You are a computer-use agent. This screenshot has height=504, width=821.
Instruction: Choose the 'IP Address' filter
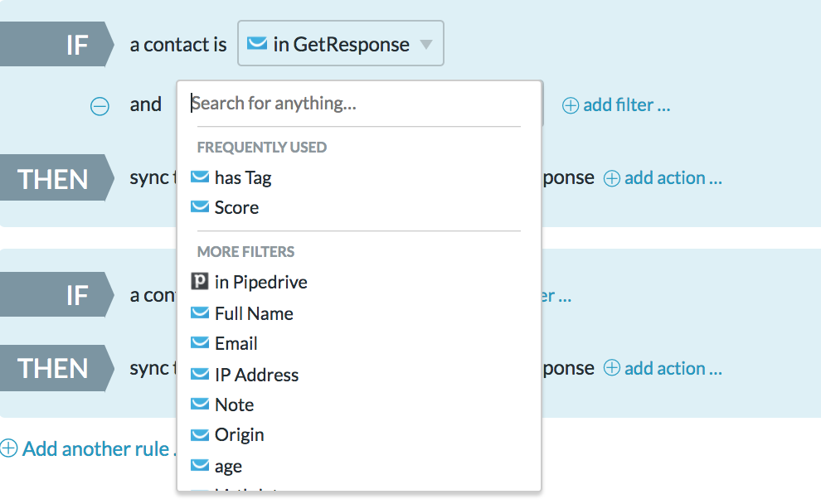256,375
